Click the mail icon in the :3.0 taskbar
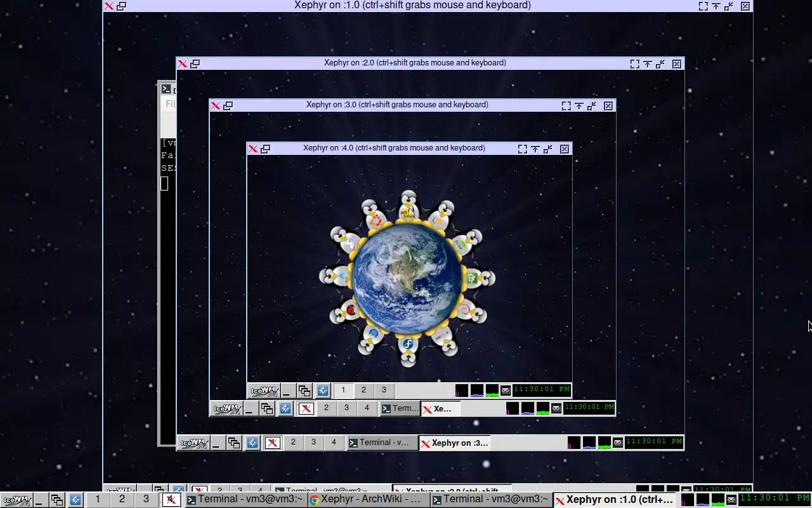Screen dimensions: 812x508 pyautogui.click(x=556, y=408)
